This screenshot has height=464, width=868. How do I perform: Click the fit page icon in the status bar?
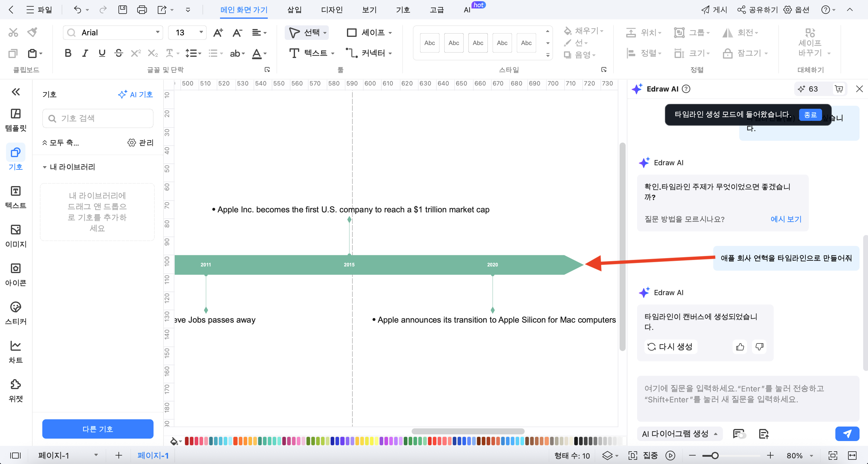point(833,456)
